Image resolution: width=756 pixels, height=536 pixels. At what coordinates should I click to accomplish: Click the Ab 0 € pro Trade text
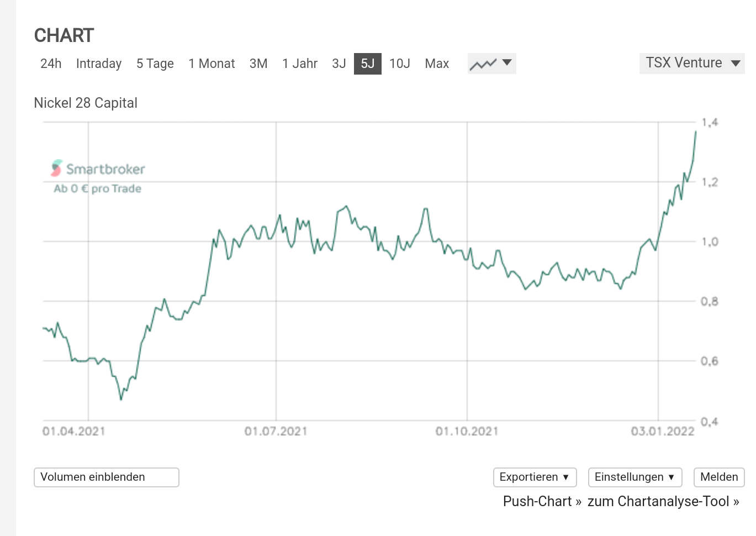98,188
